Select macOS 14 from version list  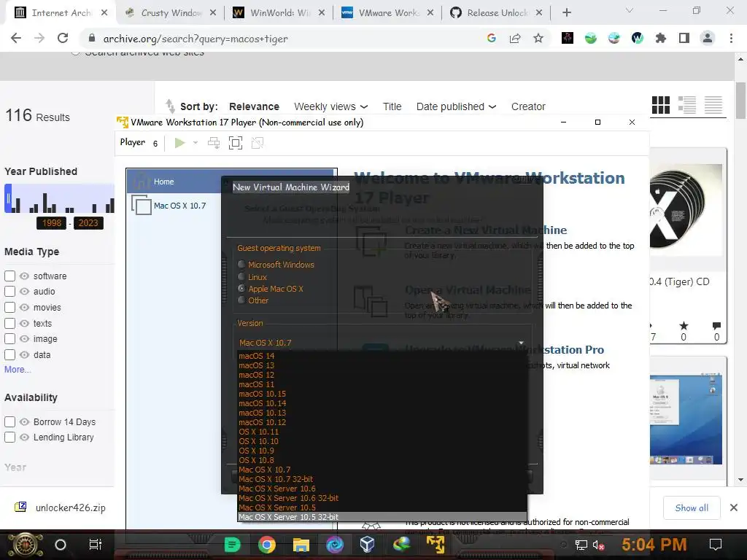[382, 356]
